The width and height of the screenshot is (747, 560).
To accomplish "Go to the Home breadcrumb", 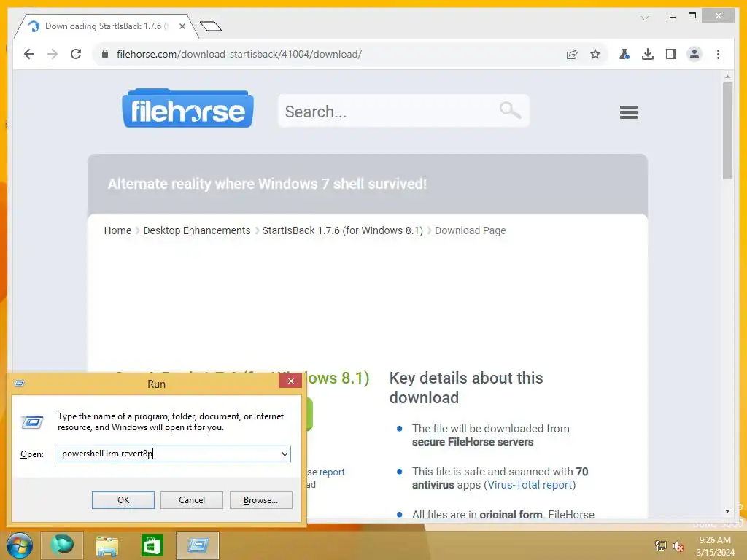I will tap(117, 230).
